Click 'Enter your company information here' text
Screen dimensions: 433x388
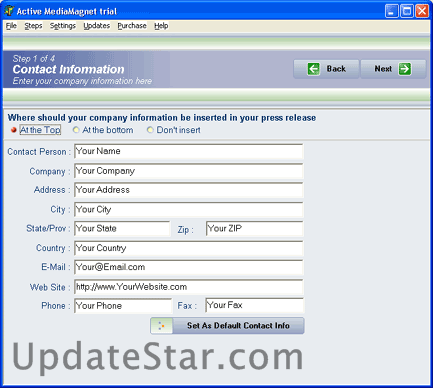point(82,81)
